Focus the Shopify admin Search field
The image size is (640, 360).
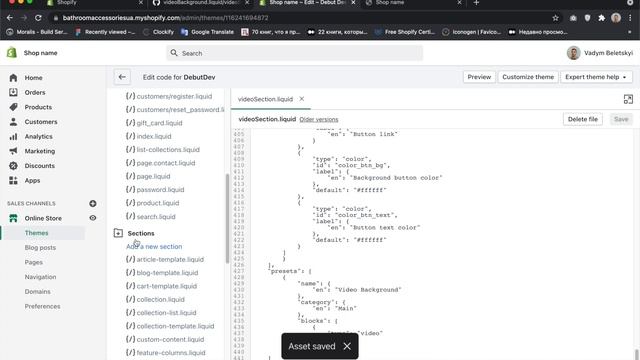tap(295, 53)
